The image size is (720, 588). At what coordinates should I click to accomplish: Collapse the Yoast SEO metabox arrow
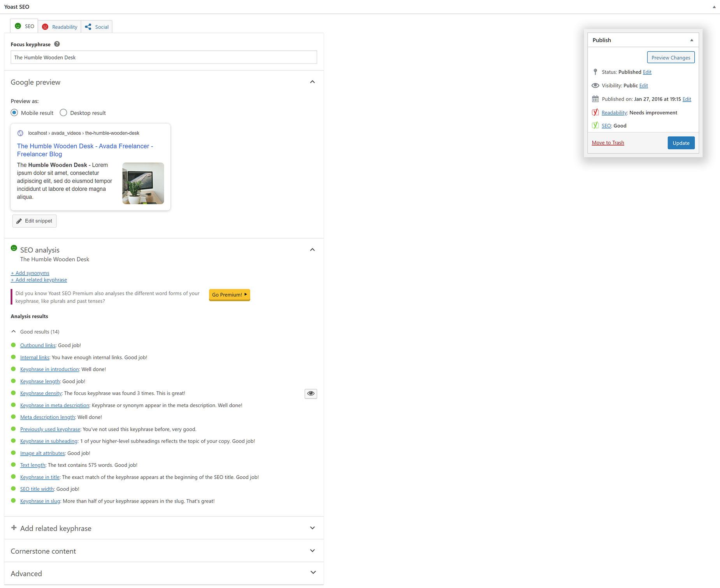714,7
